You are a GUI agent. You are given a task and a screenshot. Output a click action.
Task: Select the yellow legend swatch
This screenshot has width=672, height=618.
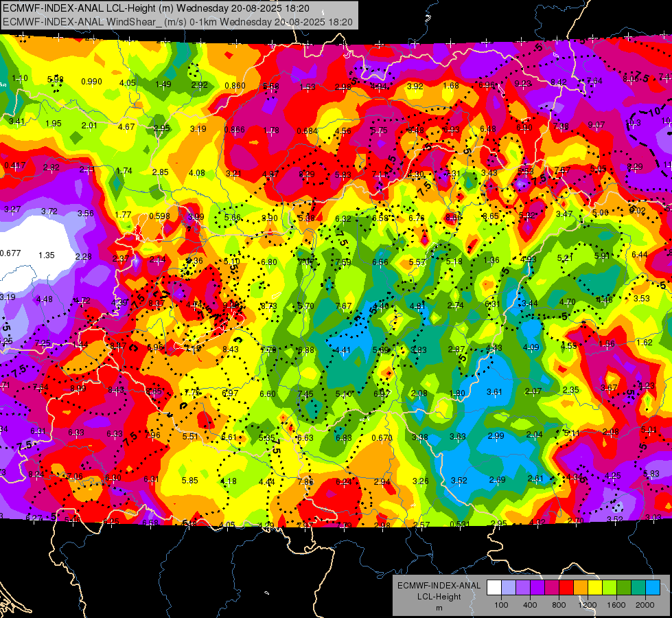tap(595, 588)
